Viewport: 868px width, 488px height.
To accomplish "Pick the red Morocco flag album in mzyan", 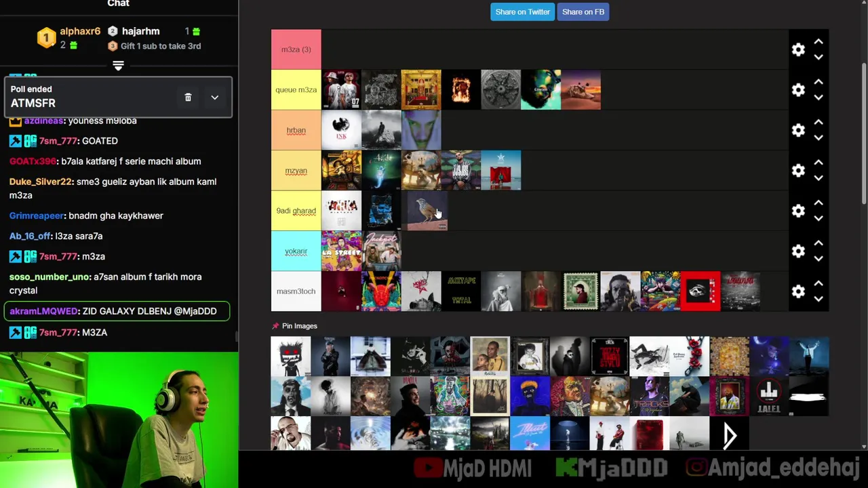I will pos(501,170).
